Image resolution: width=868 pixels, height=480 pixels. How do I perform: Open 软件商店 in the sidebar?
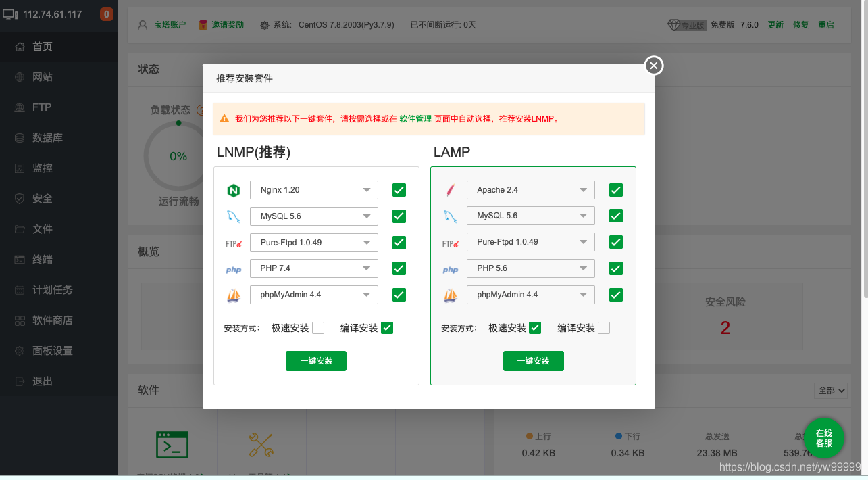tap(59, 320)
